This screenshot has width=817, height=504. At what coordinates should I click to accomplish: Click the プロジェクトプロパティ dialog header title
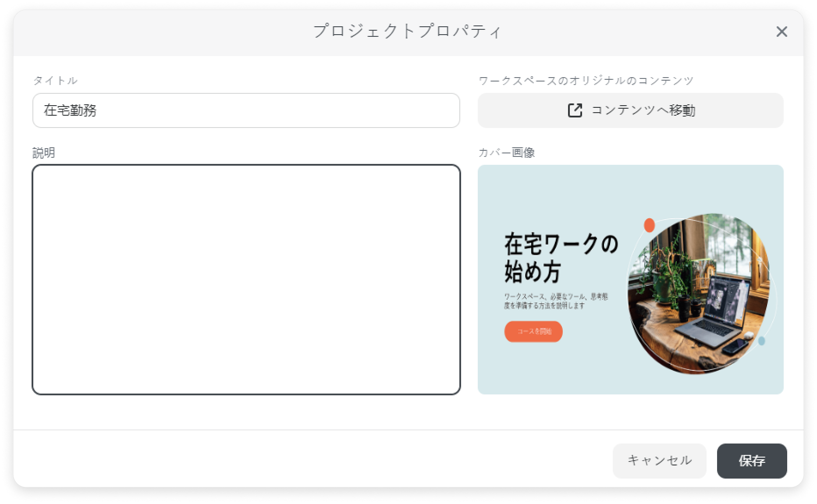408,32
